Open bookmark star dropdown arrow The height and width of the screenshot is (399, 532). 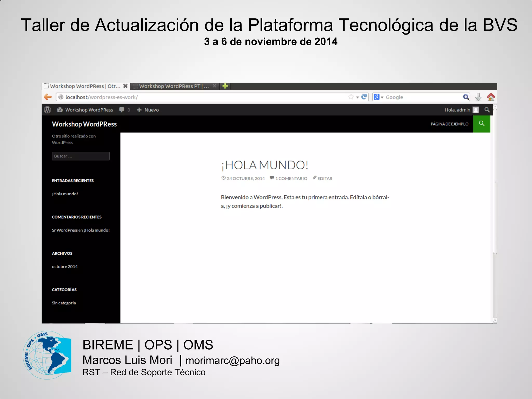pos(357,97)
